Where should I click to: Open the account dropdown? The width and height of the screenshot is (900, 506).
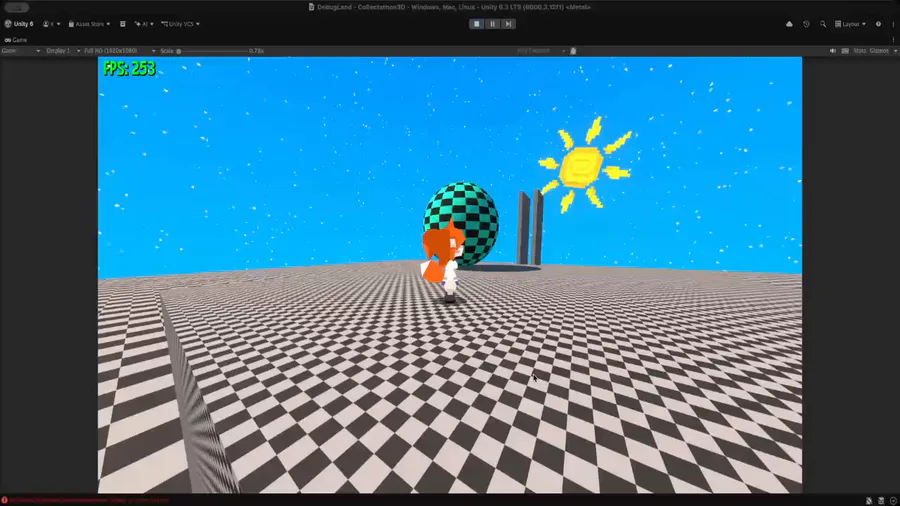(51, 24)
